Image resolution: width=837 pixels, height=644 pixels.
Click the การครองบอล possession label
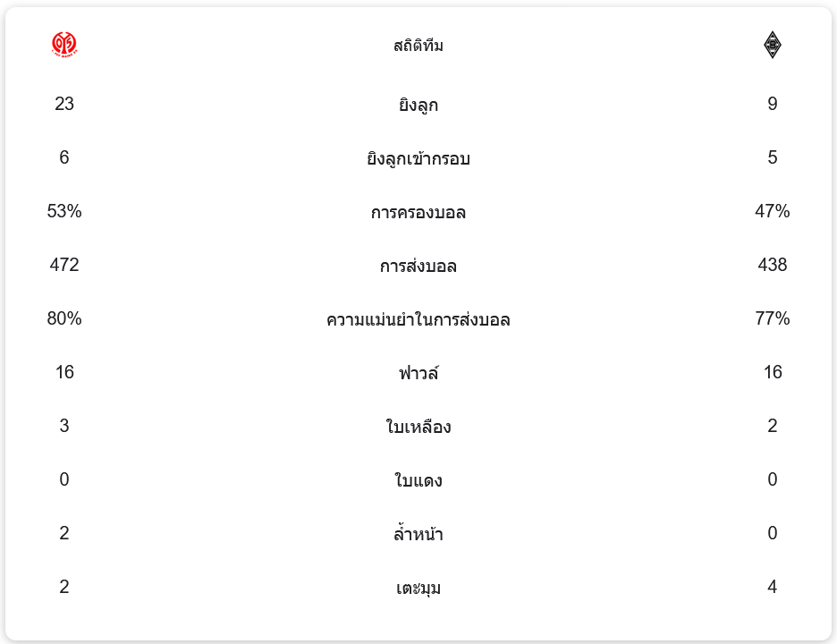pos(418,212)
